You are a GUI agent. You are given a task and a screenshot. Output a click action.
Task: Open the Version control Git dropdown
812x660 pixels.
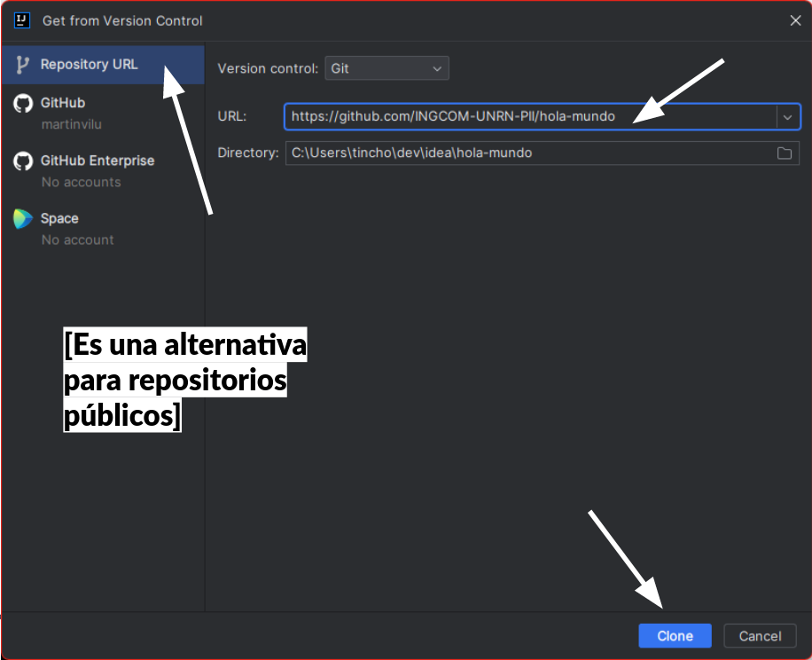tap(386, 68)
